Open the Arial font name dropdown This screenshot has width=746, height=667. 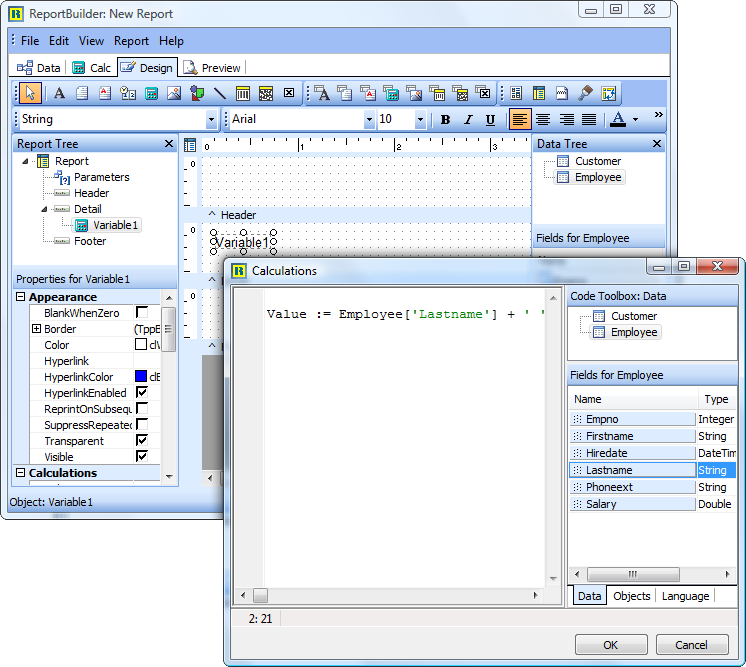369,119
